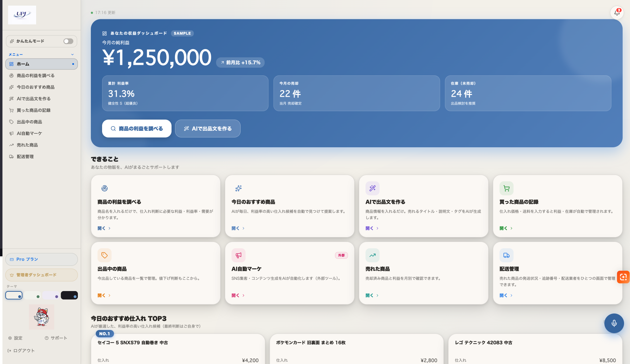Click the dashboard grid icon beside あなたの収益ダッシュボード
This screenshot has height=364, width=630.
(x=105, y=33)
